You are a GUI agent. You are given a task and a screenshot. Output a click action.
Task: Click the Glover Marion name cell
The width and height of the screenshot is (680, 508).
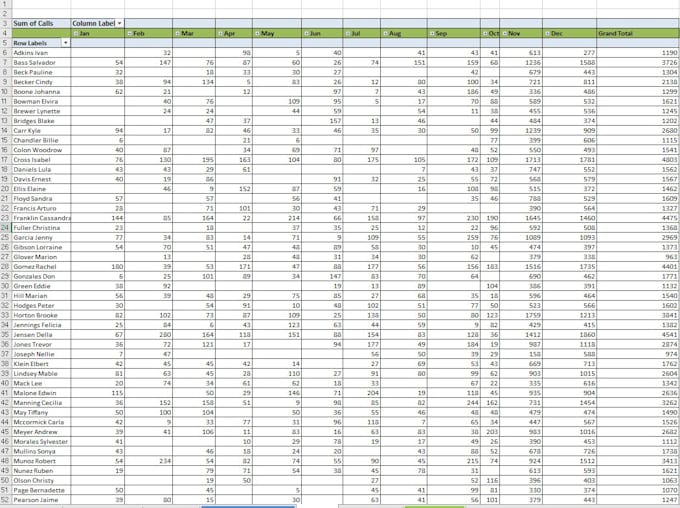coord(41,257)
